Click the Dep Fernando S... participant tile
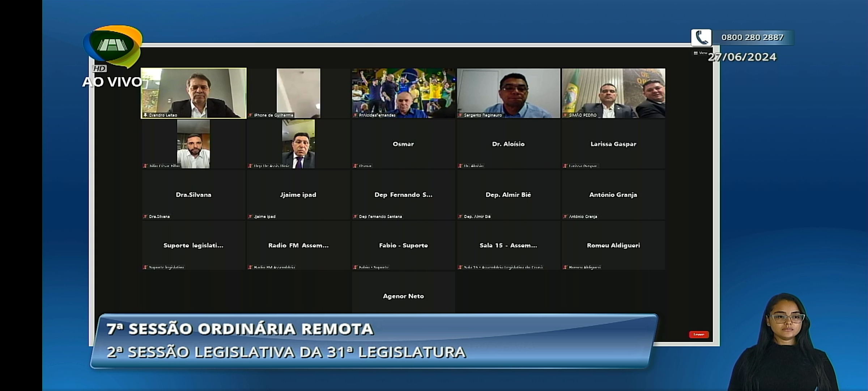The height and width of the screenshot is (391, 868). point(403,195)
